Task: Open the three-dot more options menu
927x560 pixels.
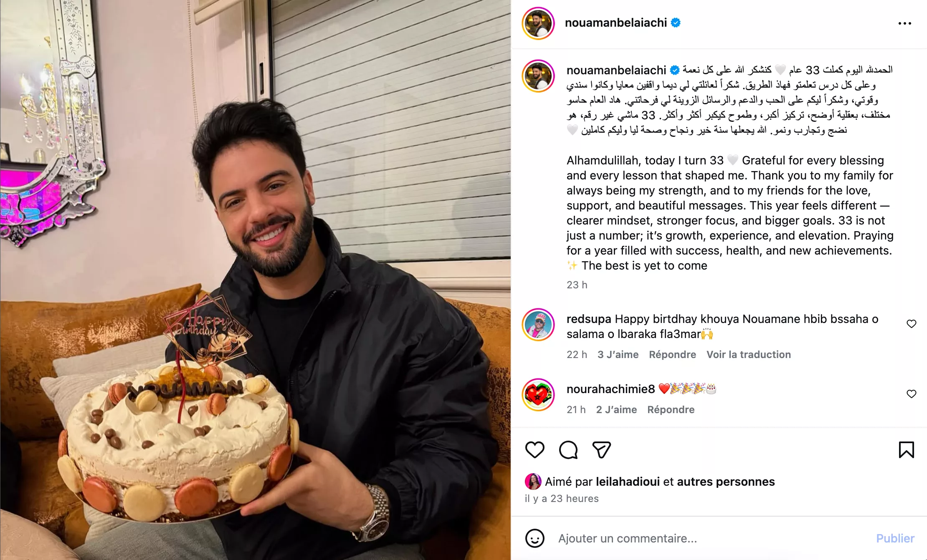Action: [x=905, y=23]
